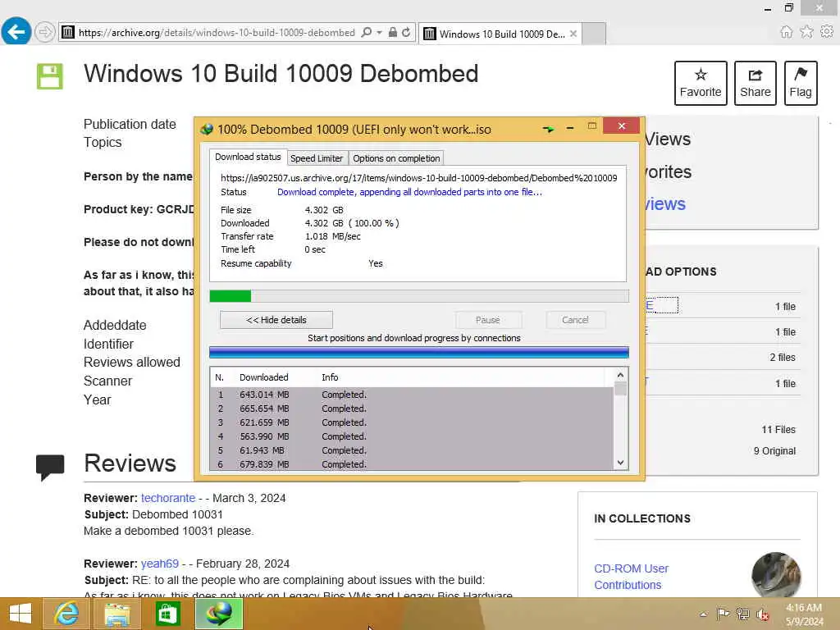Open the address bar dropdown arrow
The height and width of the screenshot is (630, 840).
pyautogui.click(x=379, y=32)
